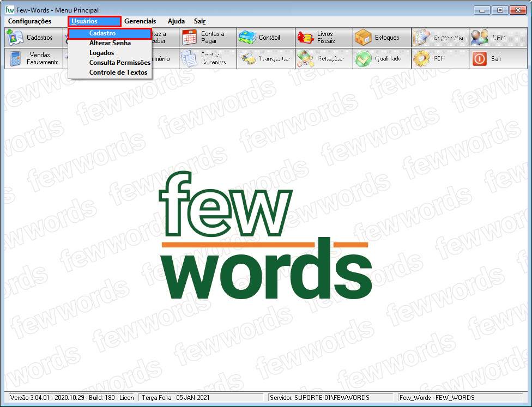Image resolution: width=532 pixels, height=407 pixels.
Task: Click Sair in the menu bar
Action: [x=199, y=21]
